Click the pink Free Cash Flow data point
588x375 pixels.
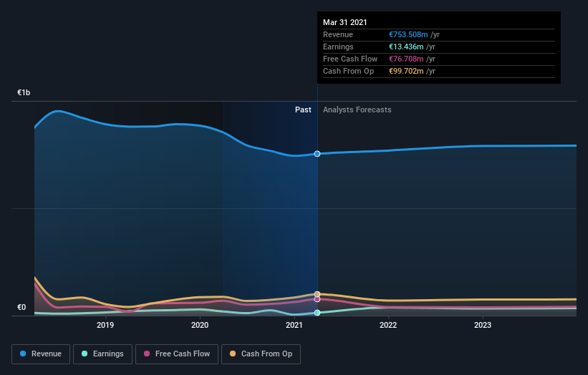click(317, 299)
